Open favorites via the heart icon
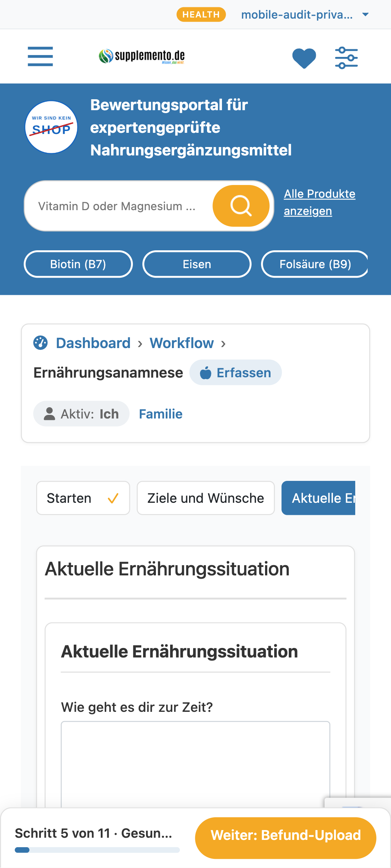 pos(304,58)
